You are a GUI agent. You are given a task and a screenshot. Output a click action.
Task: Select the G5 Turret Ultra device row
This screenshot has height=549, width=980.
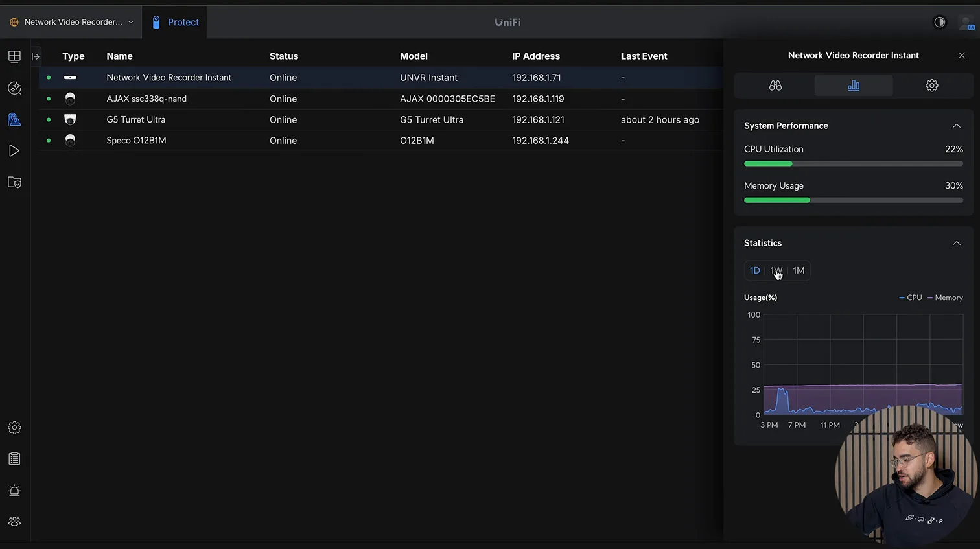point(136,120)
